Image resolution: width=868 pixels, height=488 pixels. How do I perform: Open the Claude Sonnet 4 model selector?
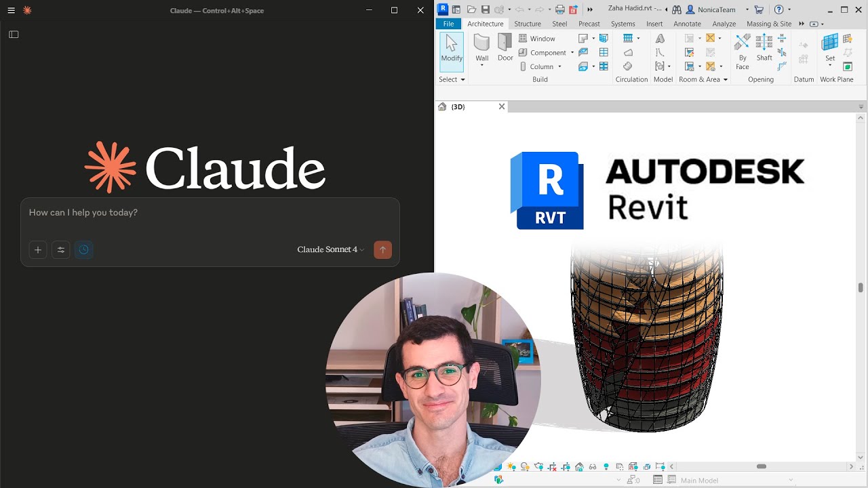[x=331, y=249]
